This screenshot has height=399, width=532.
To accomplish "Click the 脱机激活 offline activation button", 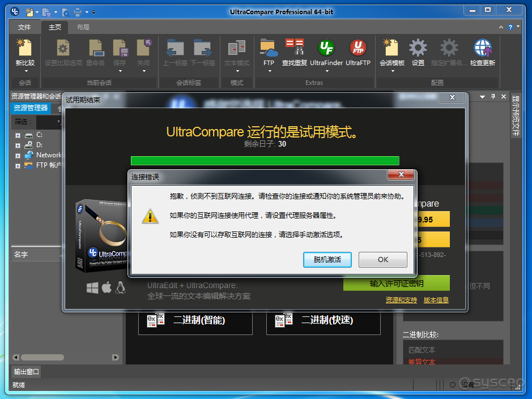I will coord(327,260).
